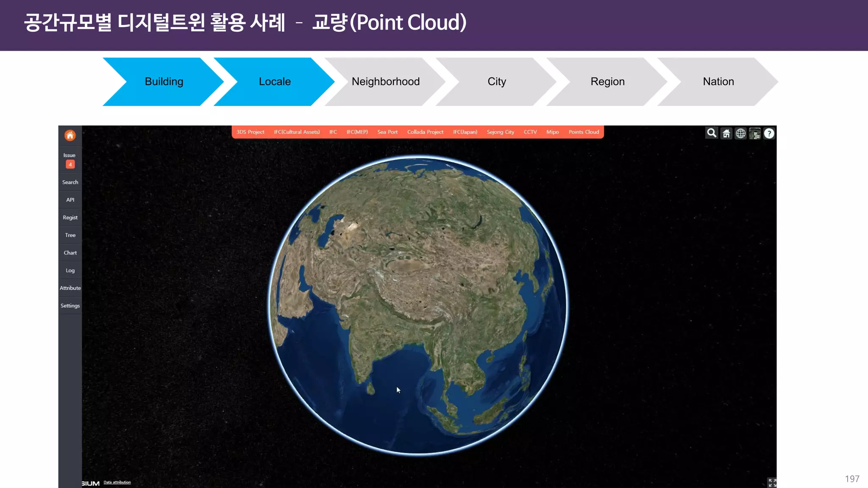Screen dimensions: 868x488
Task: Open the search magnifier tool
Action: (712, 133)
